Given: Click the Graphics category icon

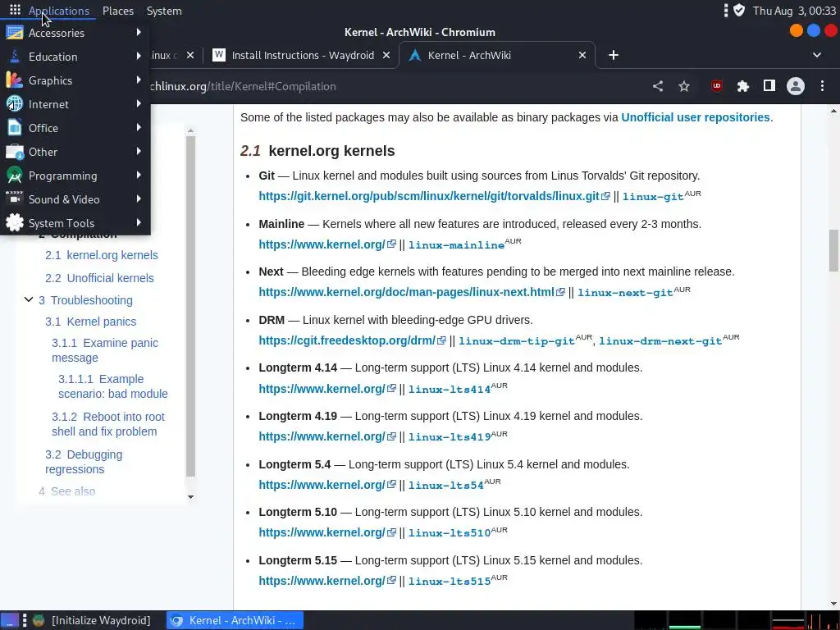Looking at the screenshot, I should pos(15,80).
